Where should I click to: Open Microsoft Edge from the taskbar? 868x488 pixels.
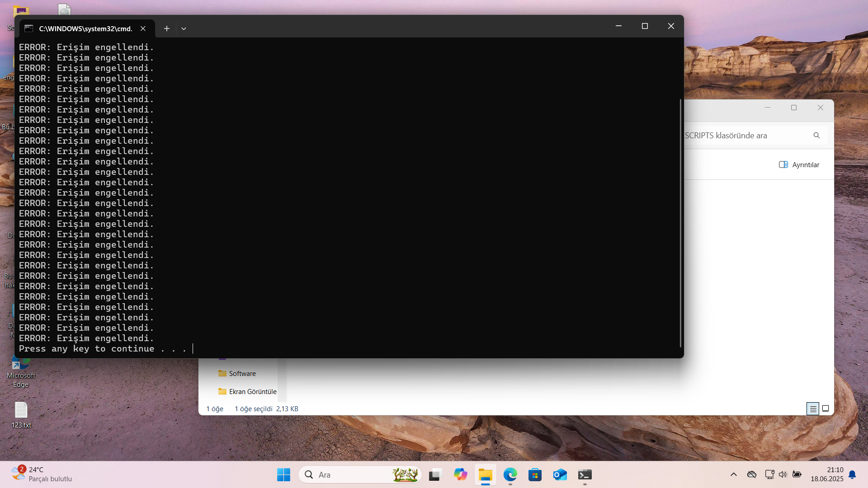coord(510,475)
